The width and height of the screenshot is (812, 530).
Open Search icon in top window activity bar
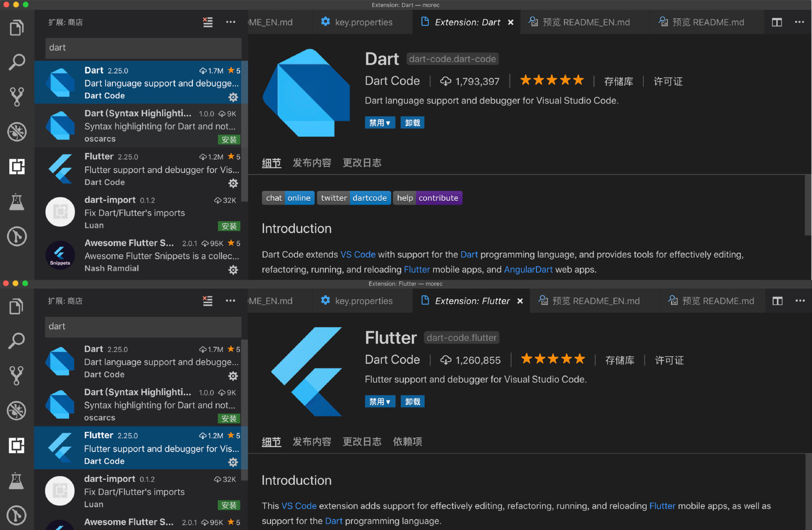point(17,62)
